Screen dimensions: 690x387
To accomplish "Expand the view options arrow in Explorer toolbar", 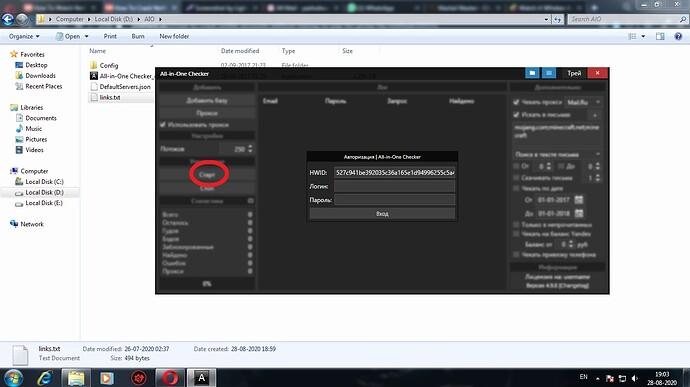I will tap(643, 37).
